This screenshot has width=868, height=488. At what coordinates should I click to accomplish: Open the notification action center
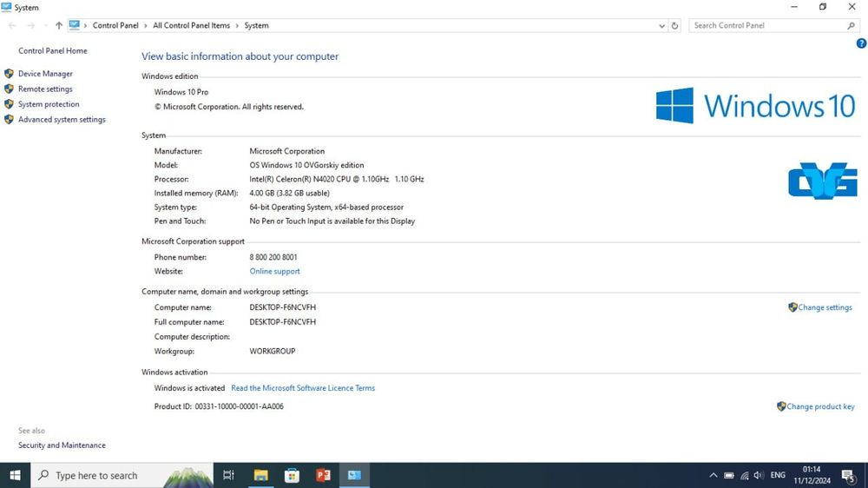(x=849, y=475)
